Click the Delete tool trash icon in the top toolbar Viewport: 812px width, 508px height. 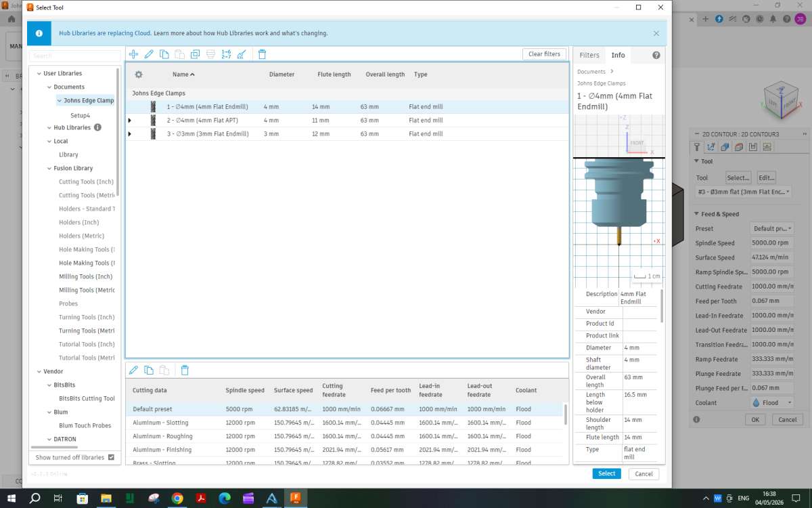tap(263, 54)
